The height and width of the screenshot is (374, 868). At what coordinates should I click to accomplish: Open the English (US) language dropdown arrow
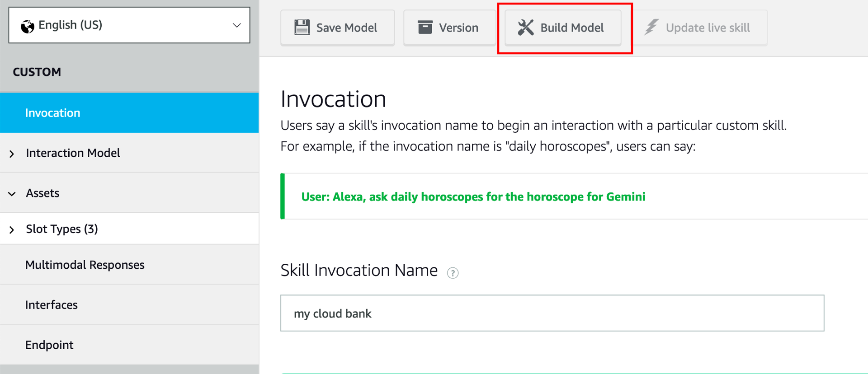(x=236, y=25)
